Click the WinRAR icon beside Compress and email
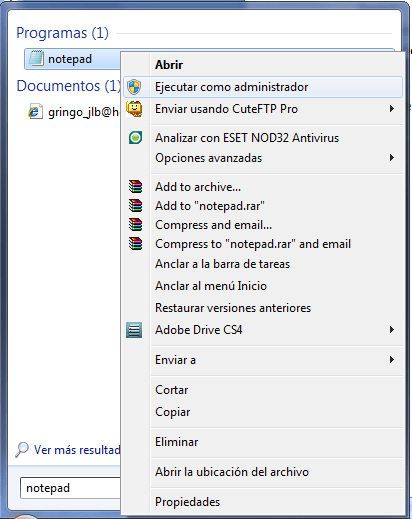Viewport: 412px width, 519px height. (x=135, y=225)
